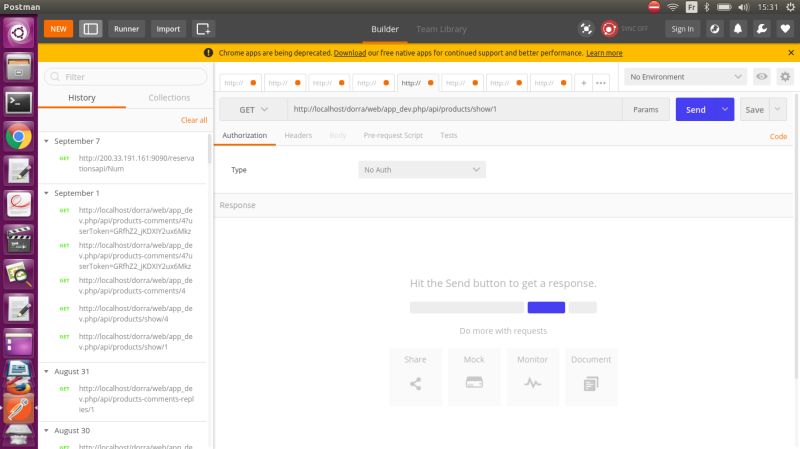Open the No Auth type dropdown

pyautogui.click(x=422, y=169)
